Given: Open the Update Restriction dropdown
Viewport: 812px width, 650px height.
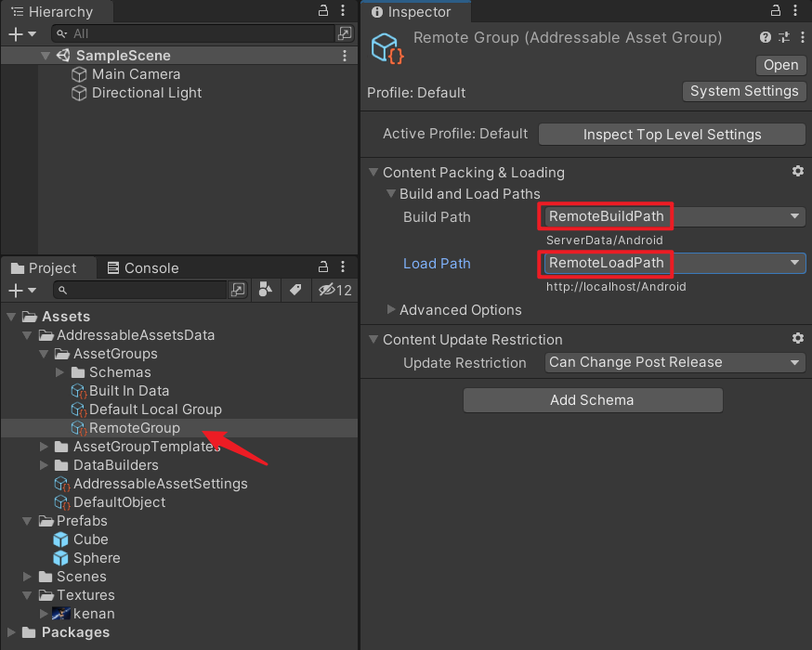Looking at the screenshot, I should tap(674, 362).
